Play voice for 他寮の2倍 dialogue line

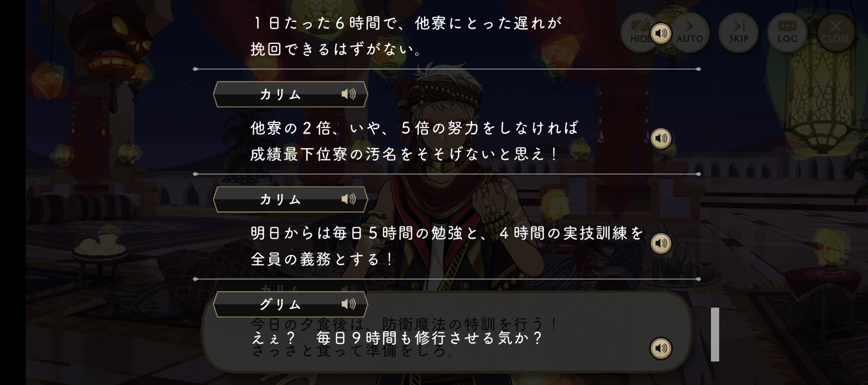pos(661,138)
